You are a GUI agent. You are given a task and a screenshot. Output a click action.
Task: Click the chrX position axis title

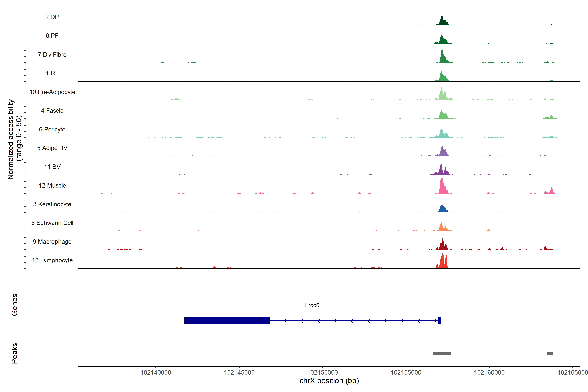click(x=329, y=381)
